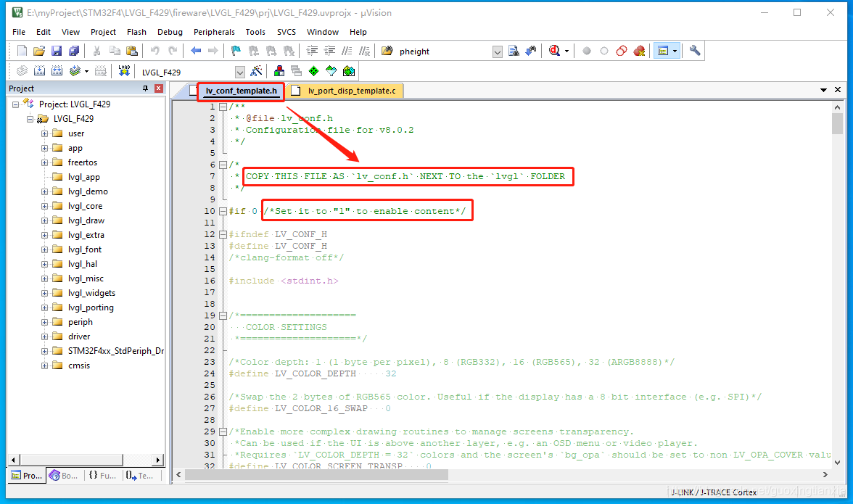Click the vertical scrollbar thumb of the editor
Viewport: 853px width, 504px height.
[837, 123]
